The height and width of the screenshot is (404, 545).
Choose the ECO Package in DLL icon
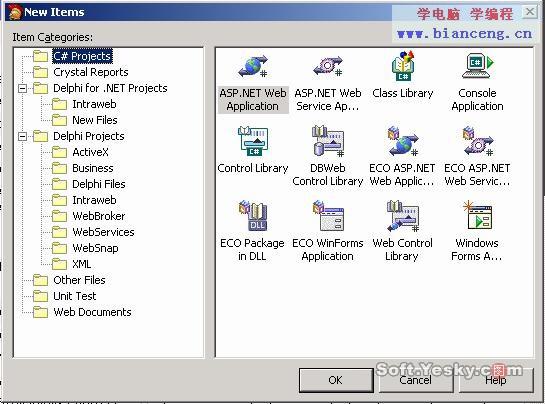pos(253,216)
